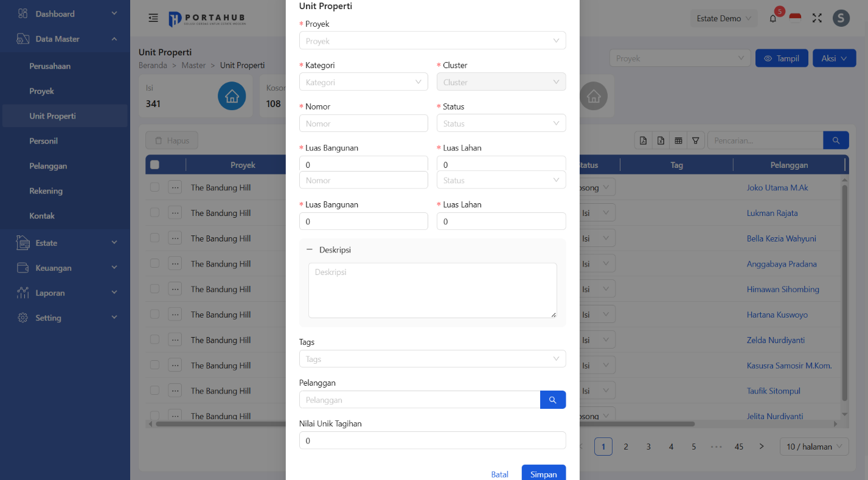Open the Proyek dropdown in the form

(432, 41)
